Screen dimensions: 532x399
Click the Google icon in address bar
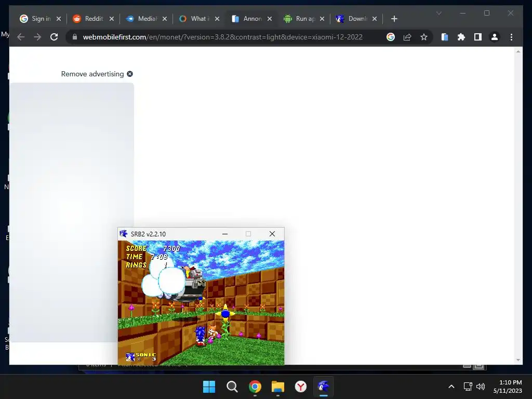pyautogui.click(x=391, y=37)
